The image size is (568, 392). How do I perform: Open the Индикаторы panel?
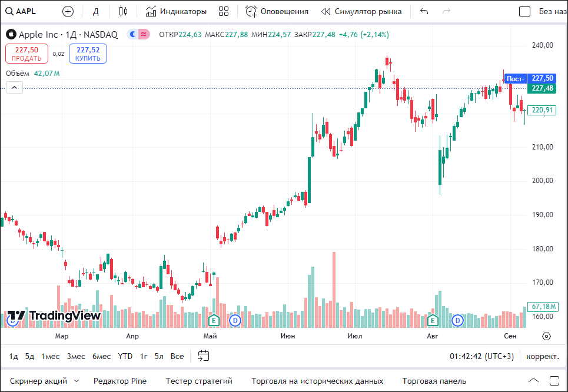pyautogui.click(x=176, y=12)
